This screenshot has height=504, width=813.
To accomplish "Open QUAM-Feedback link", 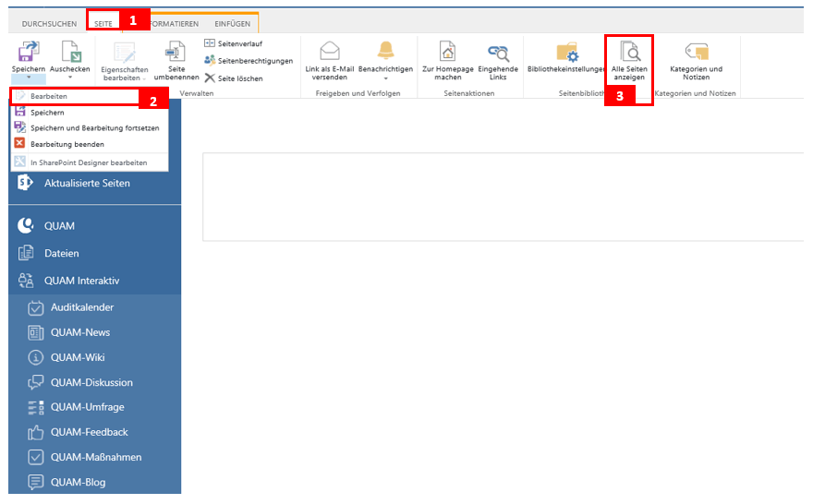I will click(90, 432).
